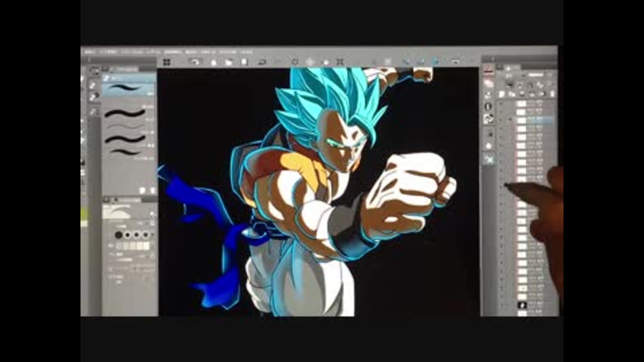Image resolution: width=644 pixels, height=362 pixels.
Task: Click the brush stroke preview in tool property
Action: (117, 213)
